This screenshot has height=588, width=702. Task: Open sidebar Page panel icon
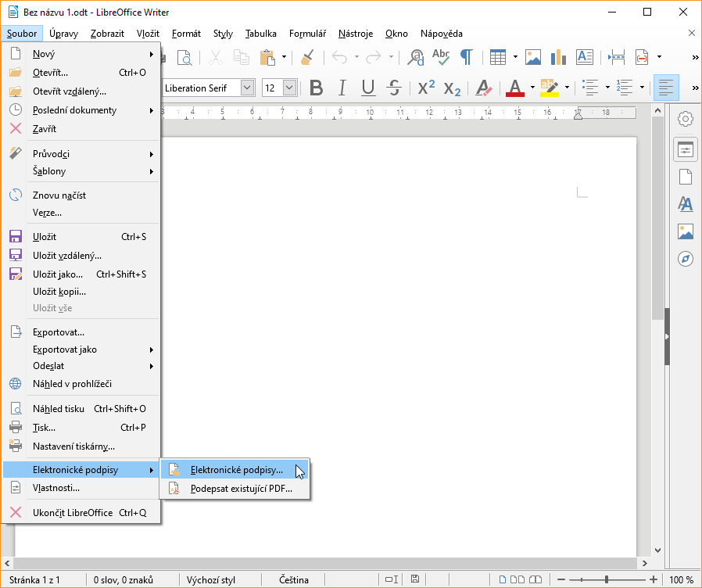[685, 177]
